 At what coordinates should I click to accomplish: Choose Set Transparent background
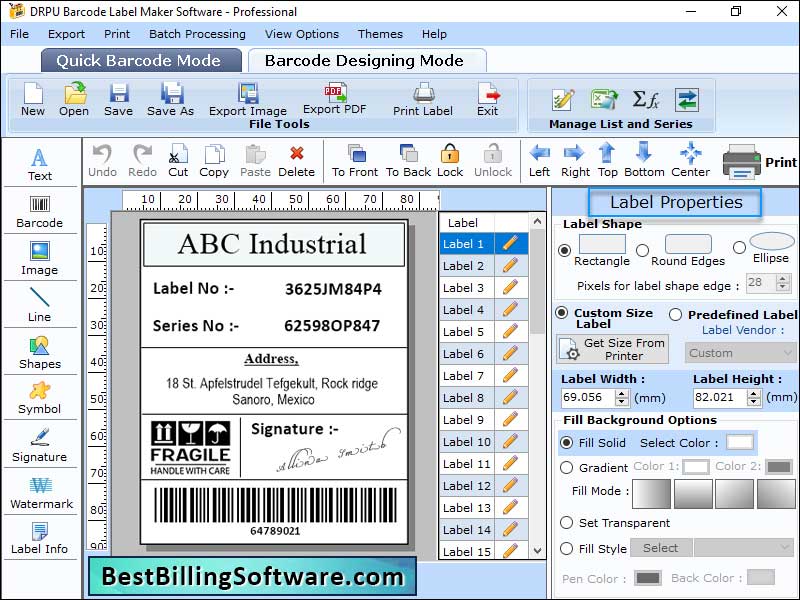567,523
